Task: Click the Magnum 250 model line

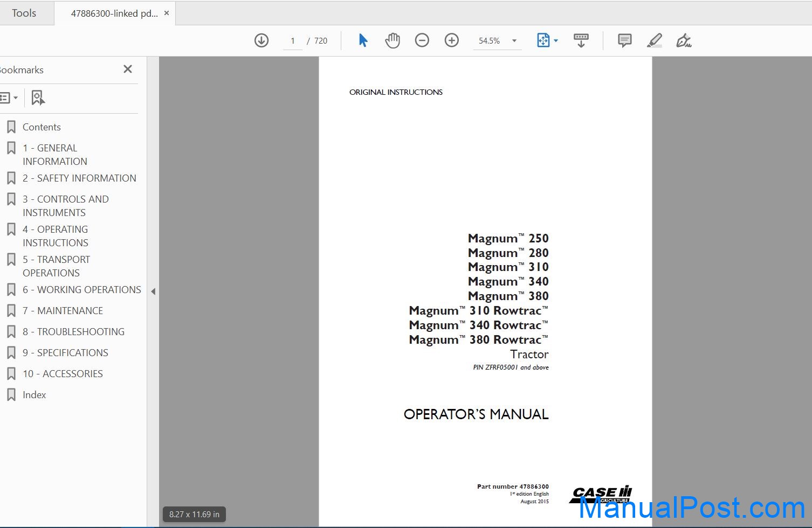Action: click(508, 238)
